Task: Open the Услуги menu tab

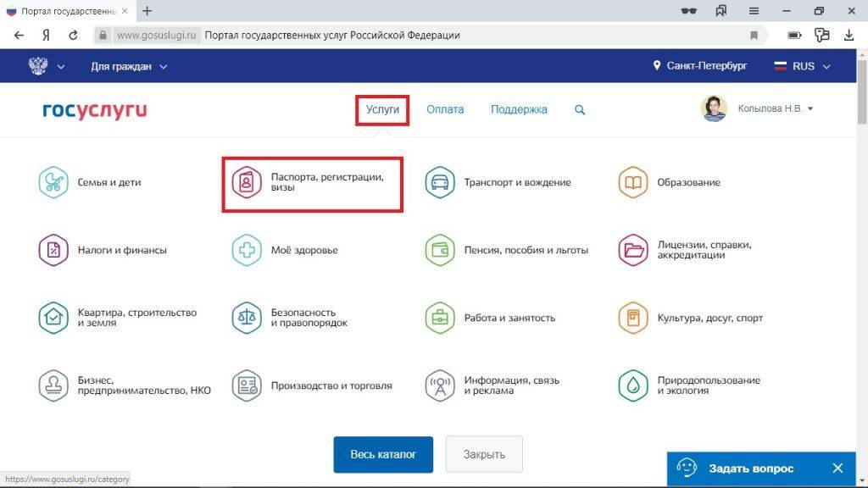Action: 382,109
